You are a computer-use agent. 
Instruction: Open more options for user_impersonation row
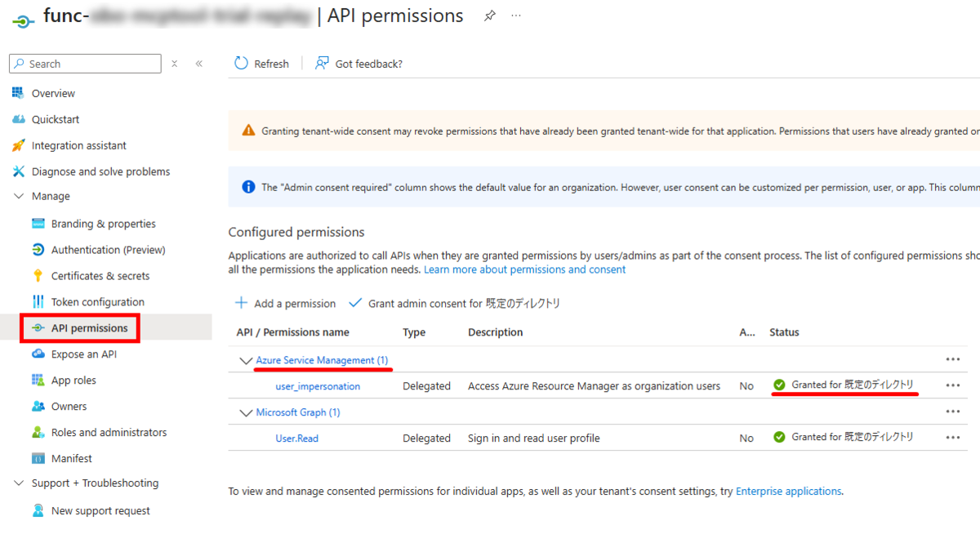point(952,385)
